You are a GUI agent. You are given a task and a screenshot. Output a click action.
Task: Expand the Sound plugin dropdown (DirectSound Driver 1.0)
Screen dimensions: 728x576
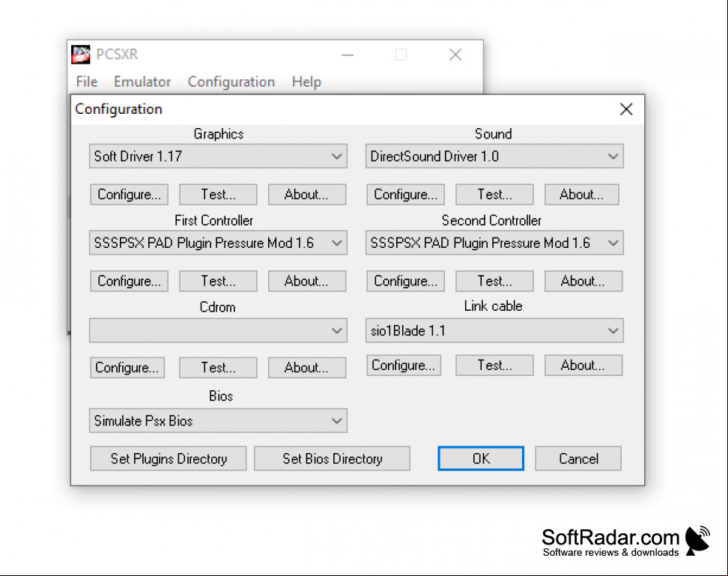(x=494, y=156)
